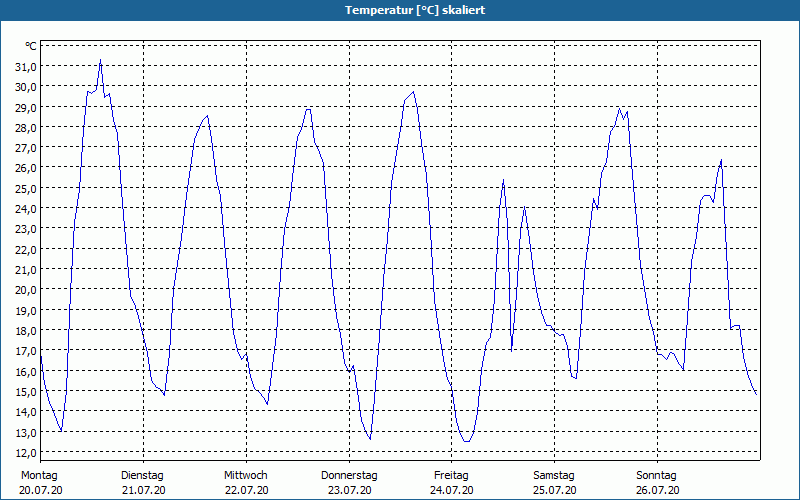
Task: Select the 24,0 axis label
Action: (x=27, y=209)
